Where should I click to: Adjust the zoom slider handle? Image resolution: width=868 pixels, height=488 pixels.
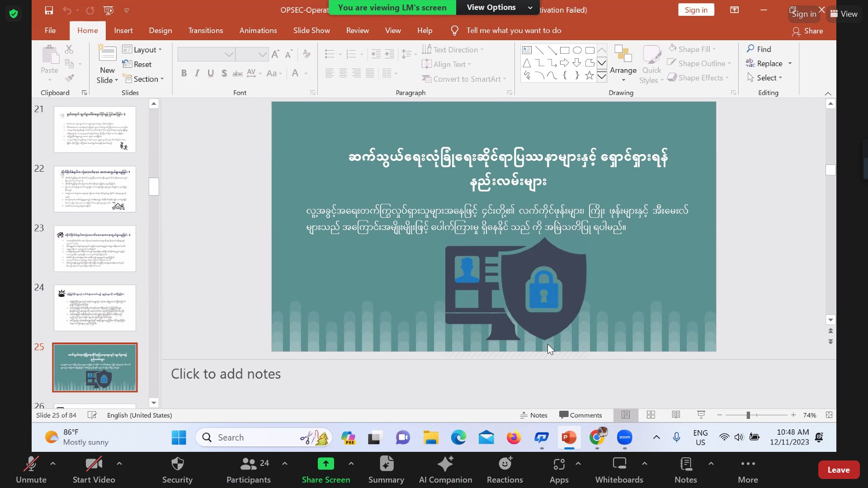pyautogui.click(x=748, y=415)
